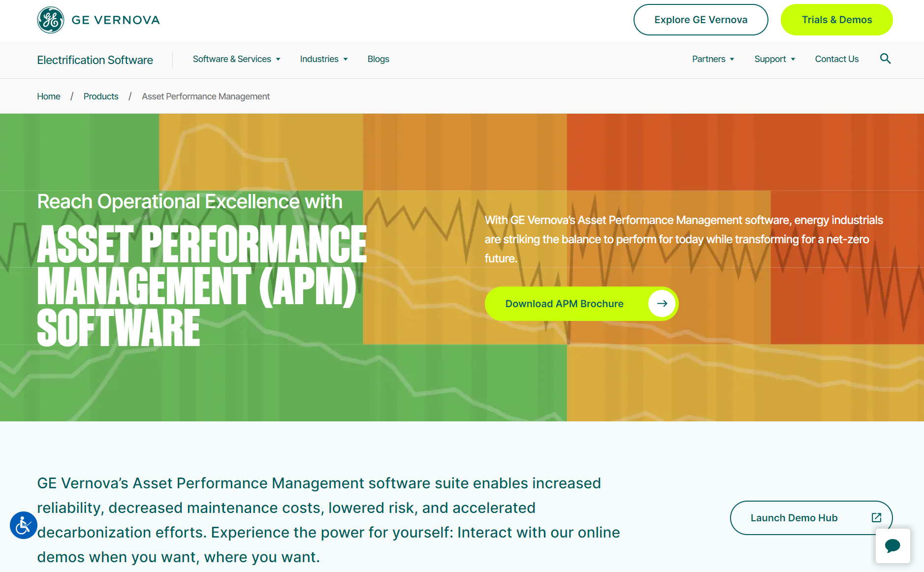Open the Partners menu
The height and width of the screenshot is (572, 924).
click(x=713, y=59)
